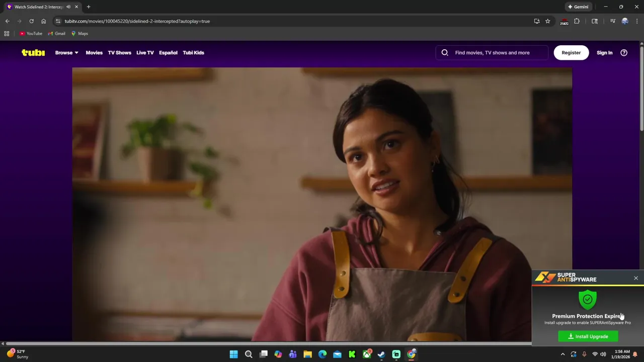Viewport: 644px width, 362px height.
Task: Open Steam from the taskbar
Action: [x=381, y=354]
